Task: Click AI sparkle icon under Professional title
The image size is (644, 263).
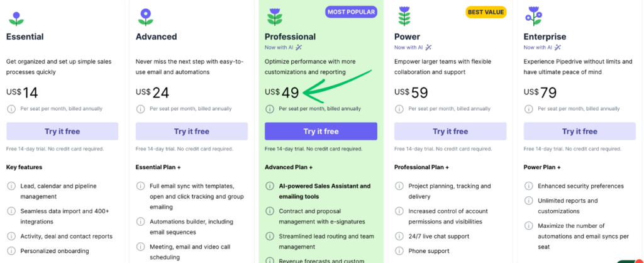Action: point(299,47)
